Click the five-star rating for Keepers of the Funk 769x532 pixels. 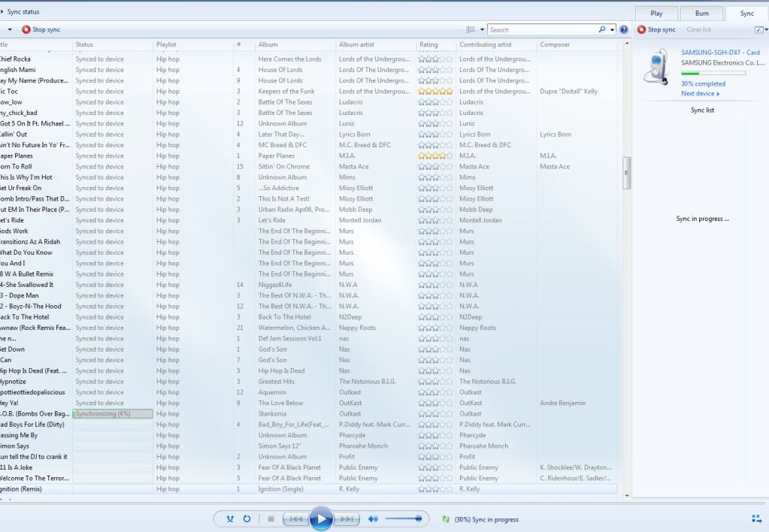(x=435, y=91)
